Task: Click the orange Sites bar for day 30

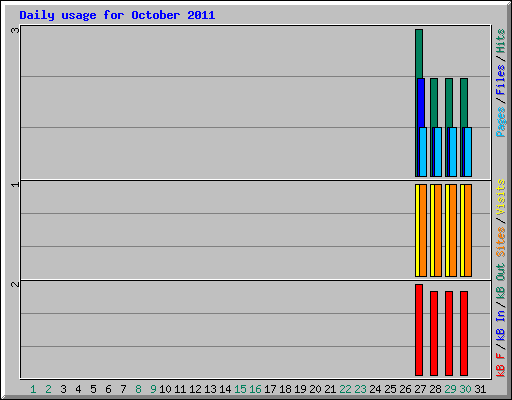Action: (x=468, y=230)
